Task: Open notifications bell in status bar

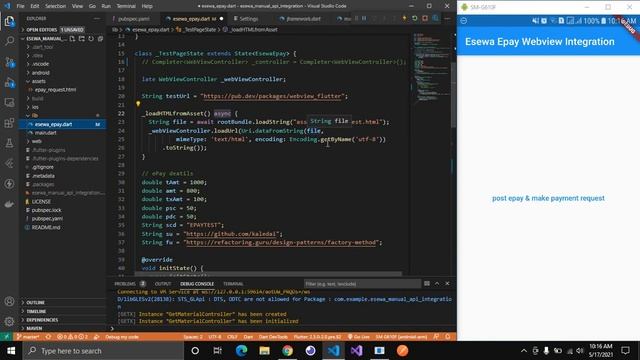Action: tap(448, 337)
